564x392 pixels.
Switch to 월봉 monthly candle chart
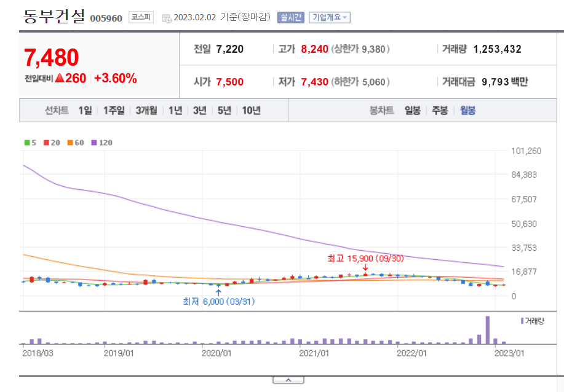pyautogui.click(x=467, y=111)
